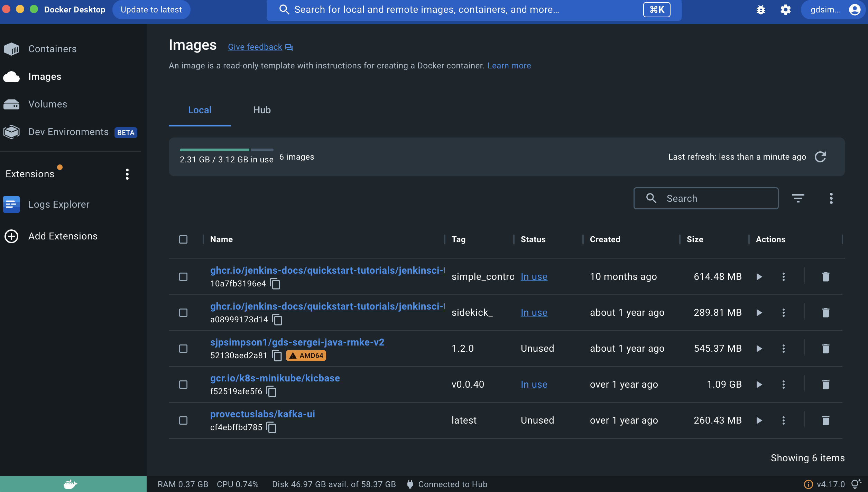Copy image ID 52130aed2a81
The height and width of the screenshot is (492, 868).
[x=277, y=356]
